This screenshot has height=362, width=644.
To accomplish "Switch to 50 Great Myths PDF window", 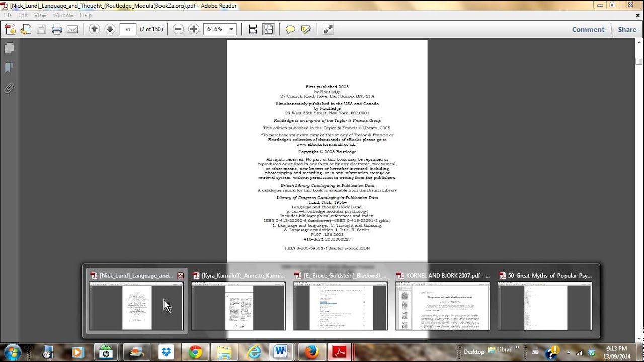I will (x=545, y=301).
